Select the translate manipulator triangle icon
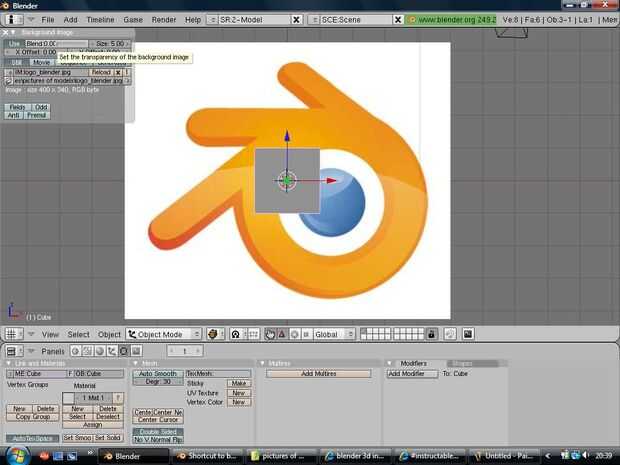 tap(282, 334)
